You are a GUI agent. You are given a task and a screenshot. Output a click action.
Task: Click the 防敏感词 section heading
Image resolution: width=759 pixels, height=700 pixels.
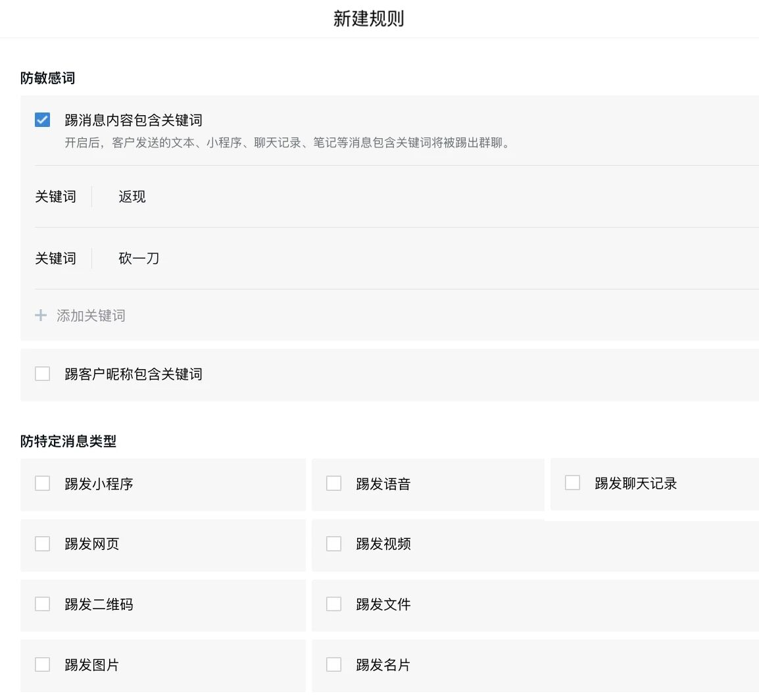click(x=47, y=78)
